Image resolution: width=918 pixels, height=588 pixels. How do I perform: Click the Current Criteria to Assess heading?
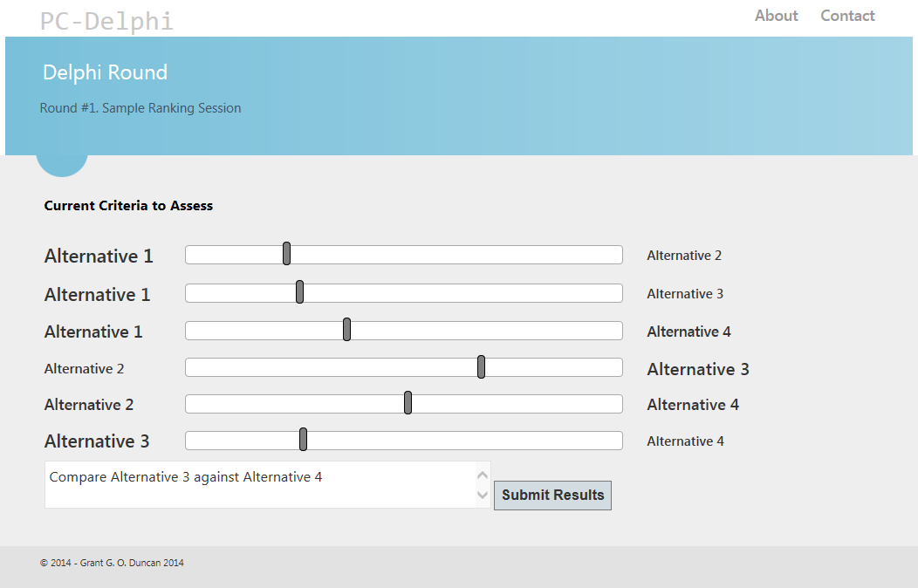[x=128, y=205]
